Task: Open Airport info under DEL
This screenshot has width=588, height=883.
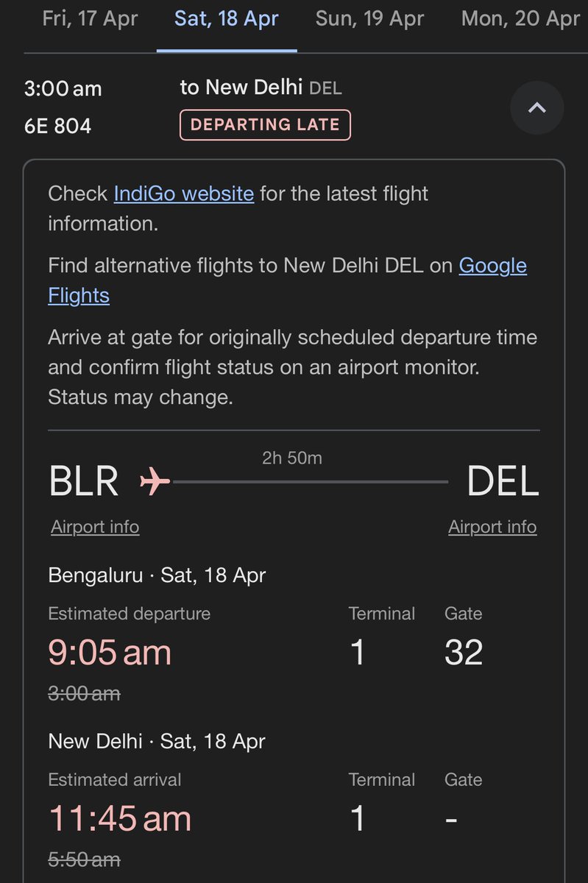Action: [x=492, y=527]
